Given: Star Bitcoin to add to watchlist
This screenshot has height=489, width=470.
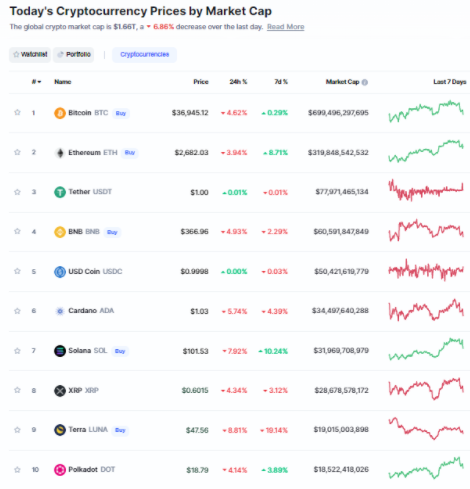Looking at the screenshot, I should [17, 112].
